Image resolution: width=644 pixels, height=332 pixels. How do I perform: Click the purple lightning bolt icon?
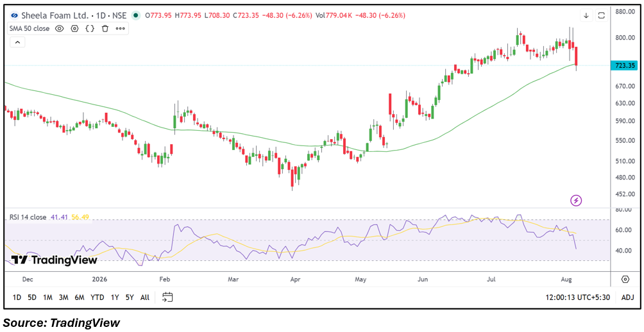click(x=576, y=201)
